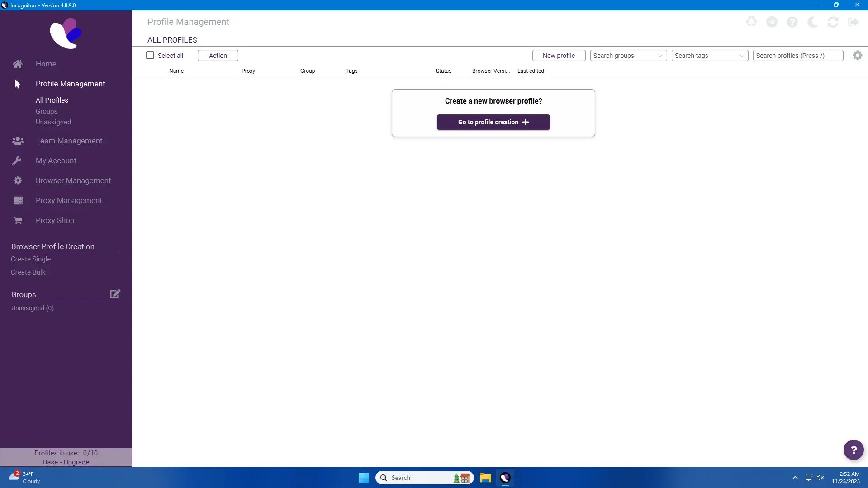
Task: Select the Groups submenu item
Action: 47,111
